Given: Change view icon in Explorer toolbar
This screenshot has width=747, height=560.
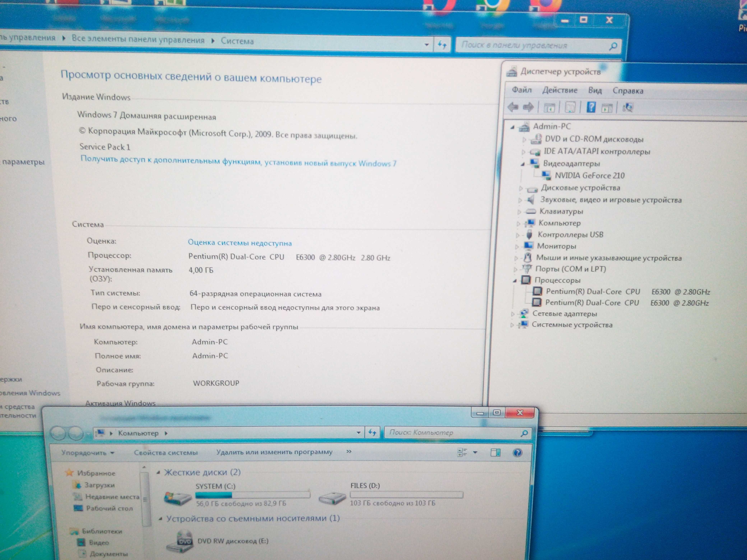Looking at the screenshot, I should click(462, 452).
